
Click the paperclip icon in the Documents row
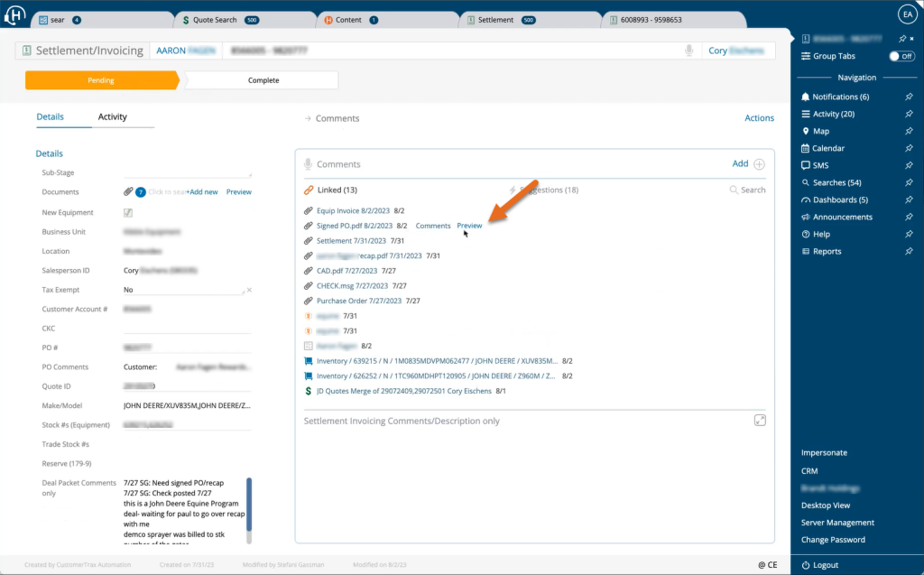point(128,192)
